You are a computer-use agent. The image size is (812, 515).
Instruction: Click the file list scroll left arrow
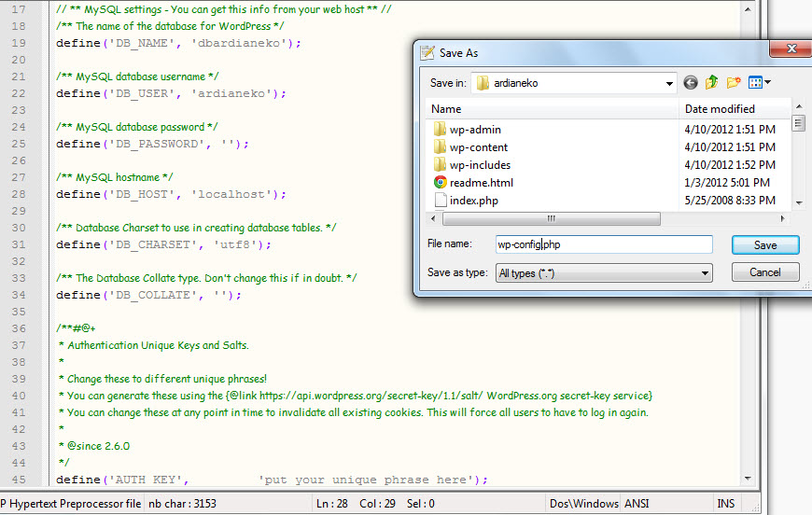tap(433, 219)
